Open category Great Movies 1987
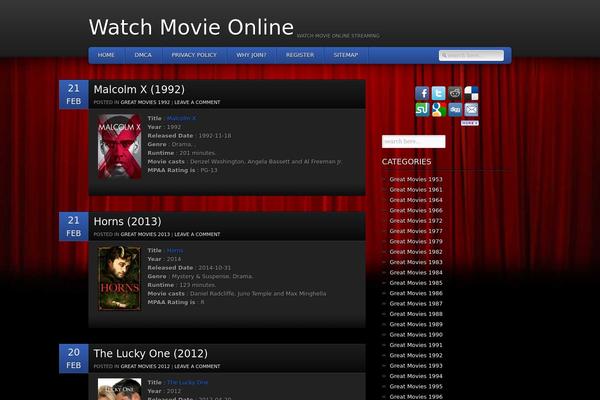 point(416,303)
